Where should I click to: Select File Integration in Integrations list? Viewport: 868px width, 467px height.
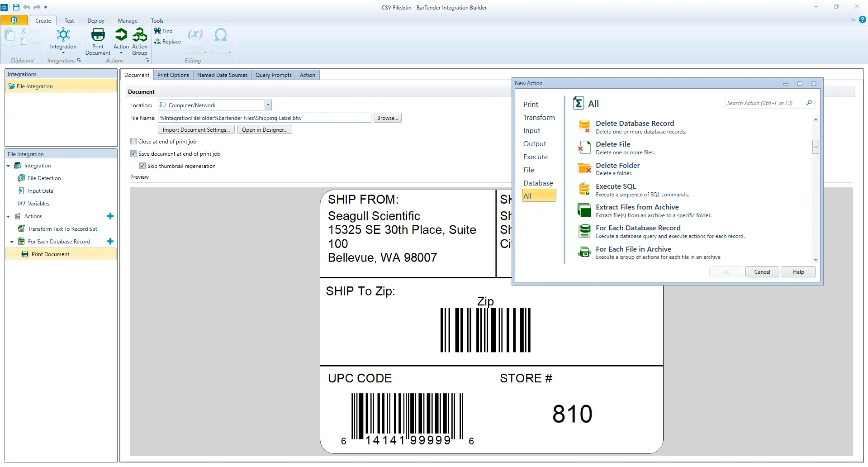coord(61,86)
